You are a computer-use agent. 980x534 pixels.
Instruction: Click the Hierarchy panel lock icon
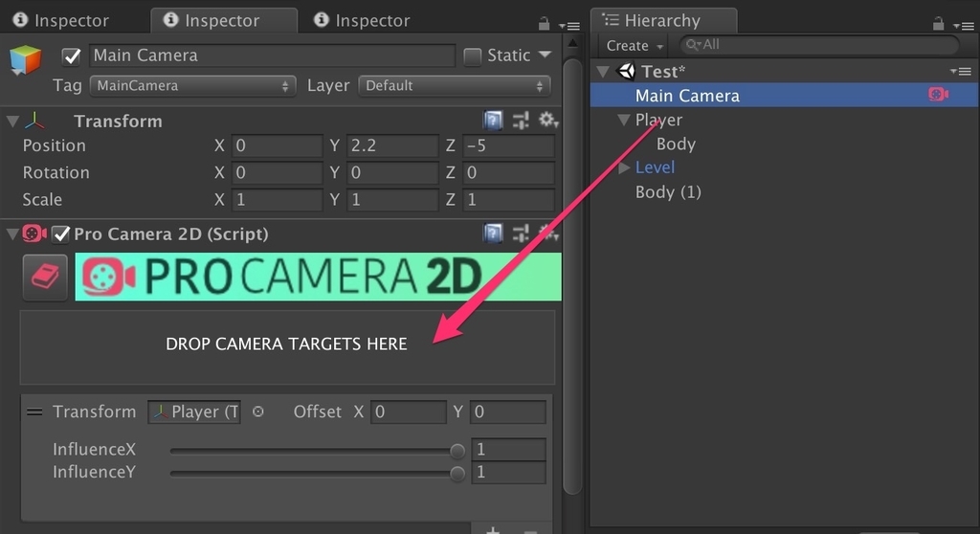pos(938,24)
